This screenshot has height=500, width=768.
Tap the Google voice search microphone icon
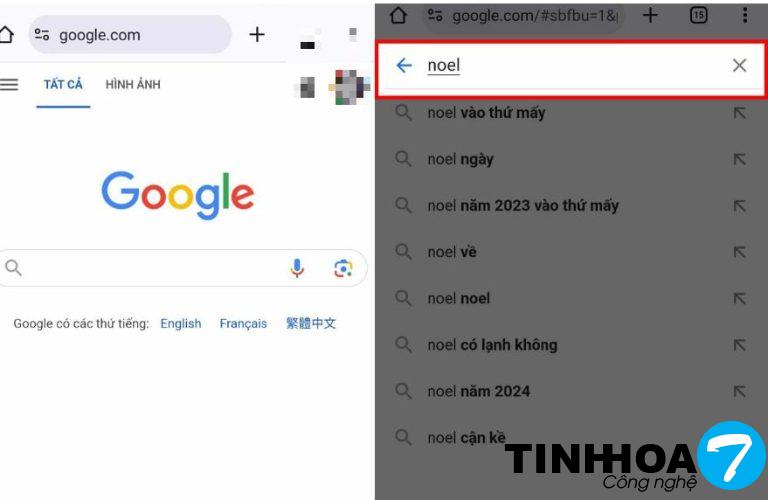pyautogui.click(x=297, y=268)
